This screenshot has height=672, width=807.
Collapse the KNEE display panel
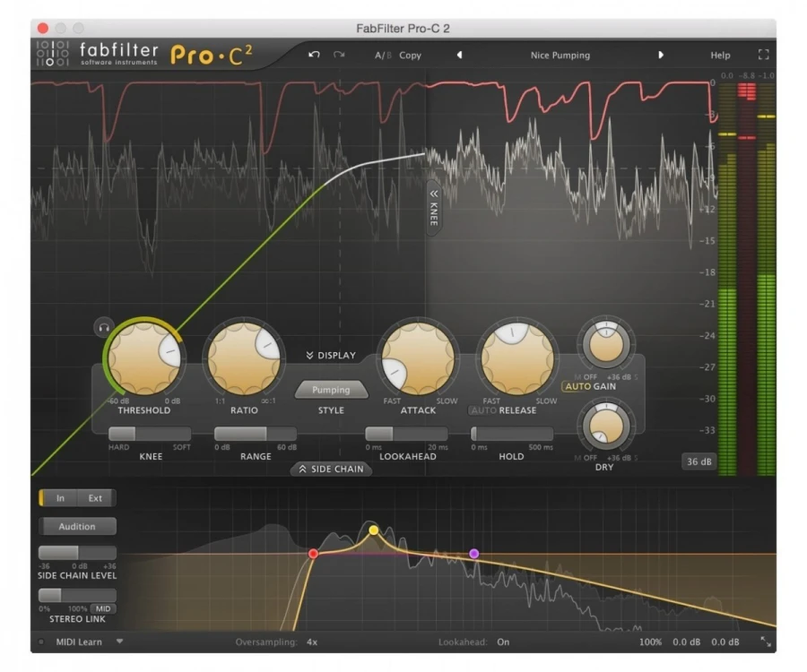tap(434, 208)
